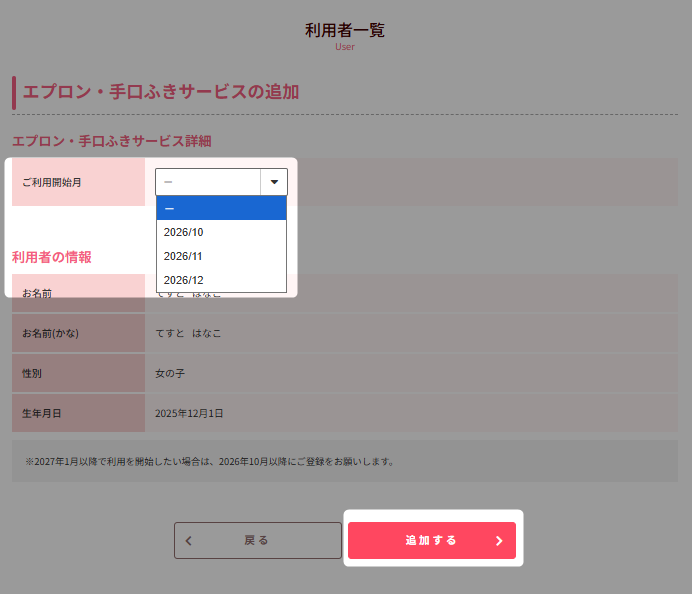Click the ご利用開始月 label
This screenshot has height=594, width=692.
pyautogui.click(x=52, y=182)
